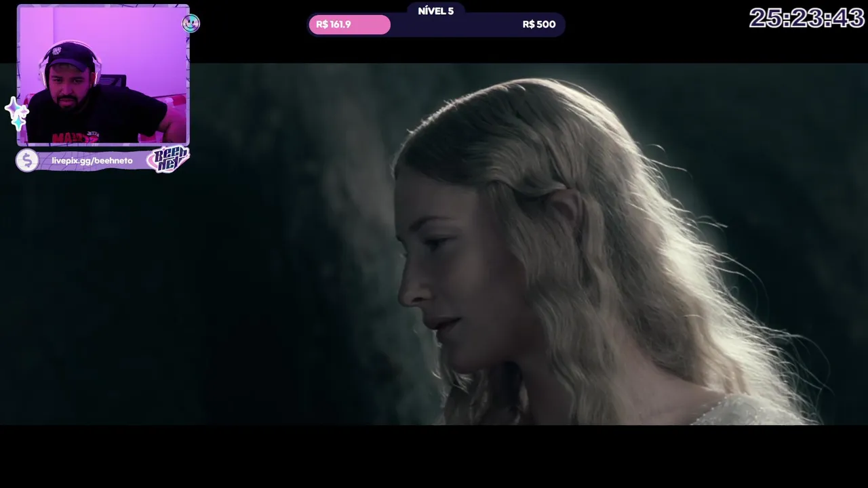
Task: Open the livepix.gg/beehneto link text
Action: (x=92, y=161)
